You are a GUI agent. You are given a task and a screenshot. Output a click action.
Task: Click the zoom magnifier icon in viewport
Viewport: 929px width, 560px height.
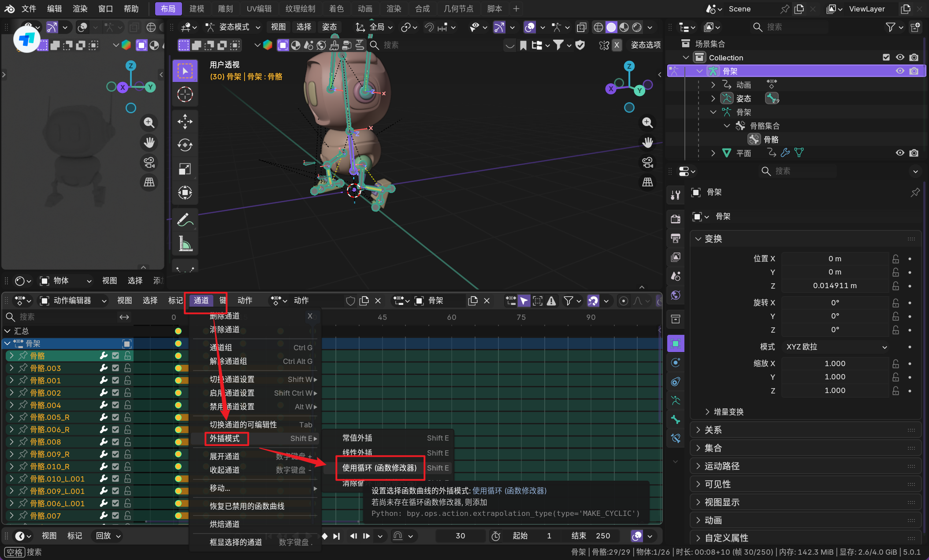tap(647, 122)
